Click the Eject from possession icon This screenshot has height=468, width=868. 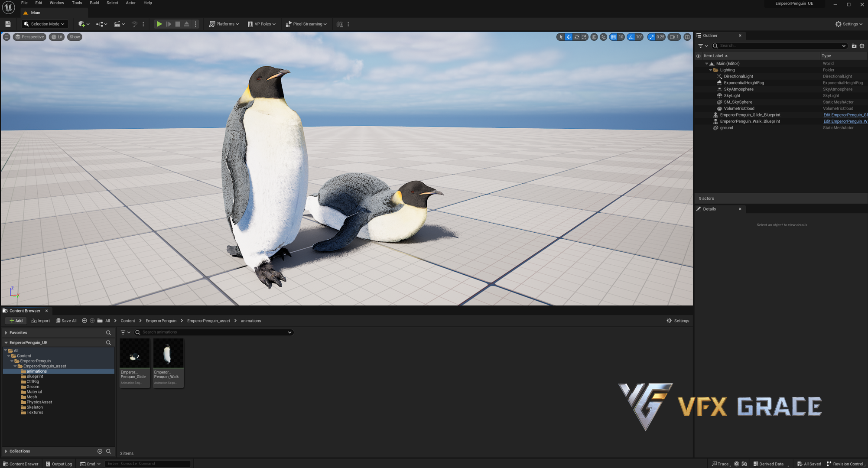(x=186, y=24)
